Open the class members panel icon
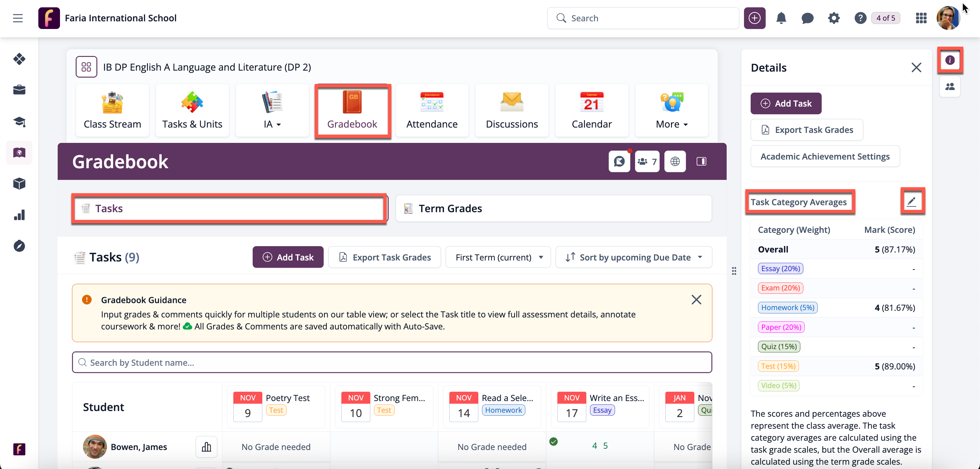The height and width of the screenshot is (469, 980). point(950,87)
